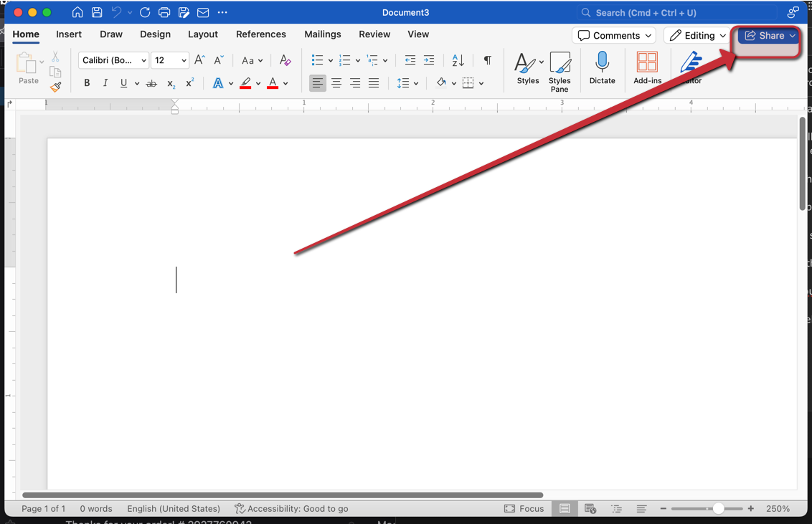The image size is (812, 524).
Task: Click the Share button
Action: pos(769,35)
